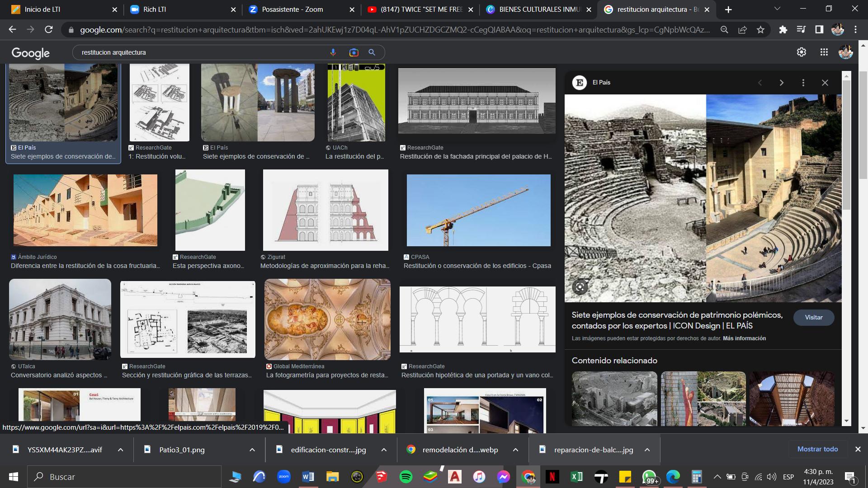Click the Visitar button
Viewport: 868px width, 488px height.
[x=813, y=318]
